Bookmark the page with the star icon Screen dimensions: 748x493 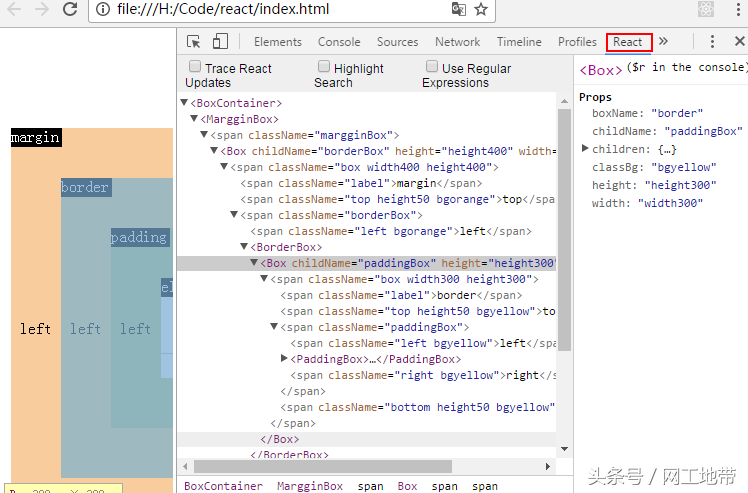[x=481, y=9]
